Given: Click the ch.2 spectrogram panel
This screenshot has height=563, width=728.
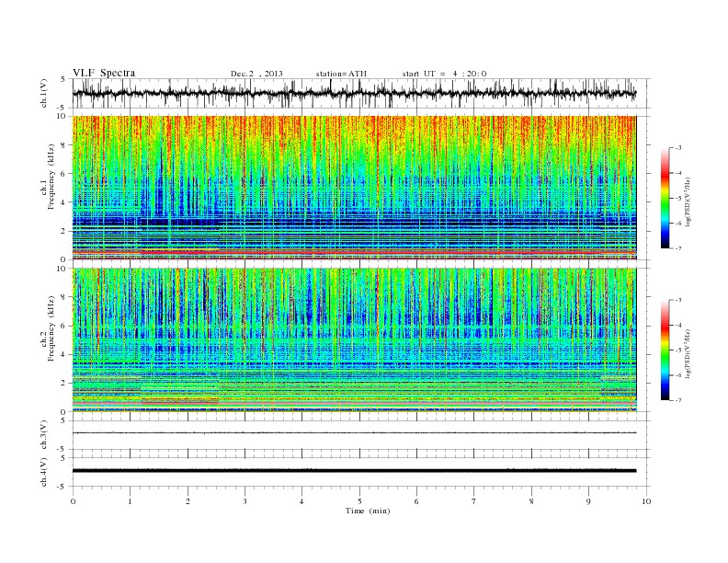Looking at the screenshot, I should [x=354, y=339].
